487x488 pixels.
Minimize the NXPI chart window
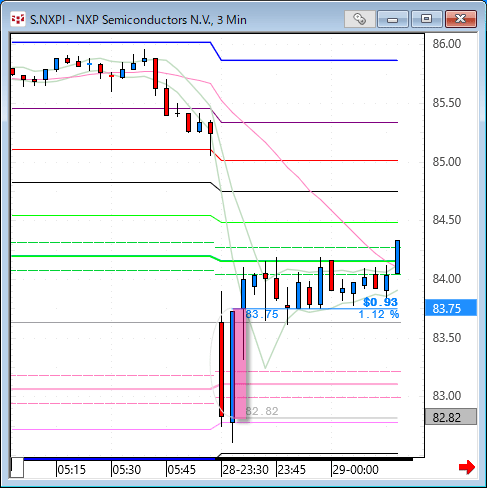pyautogui.click(x=393, y=19)
